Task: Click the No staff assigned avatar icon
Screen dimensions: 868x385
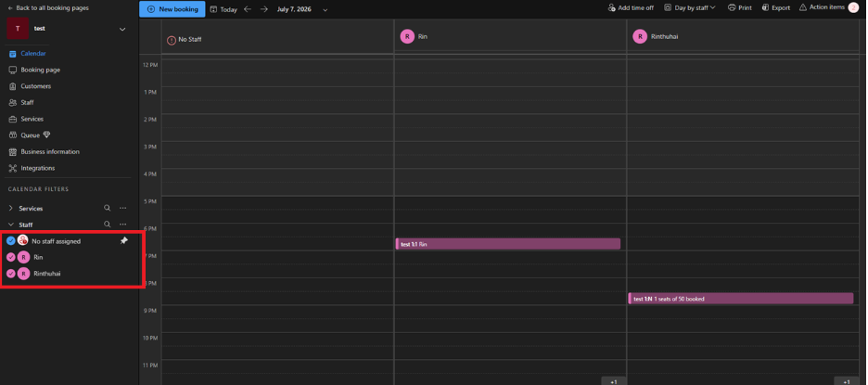Action: tap(22, 240)
